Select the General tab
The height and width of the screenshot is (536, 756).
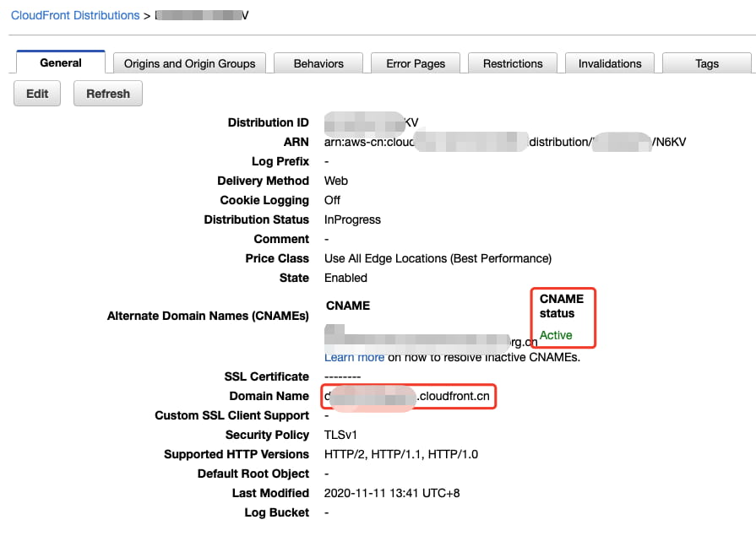tap(61, 62)
